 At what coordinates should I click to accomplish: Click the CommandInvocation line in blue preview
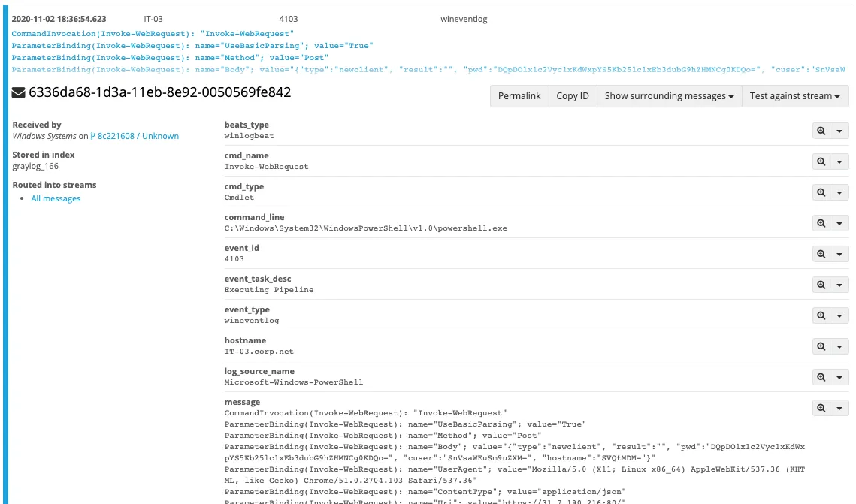tap(153, 33)
